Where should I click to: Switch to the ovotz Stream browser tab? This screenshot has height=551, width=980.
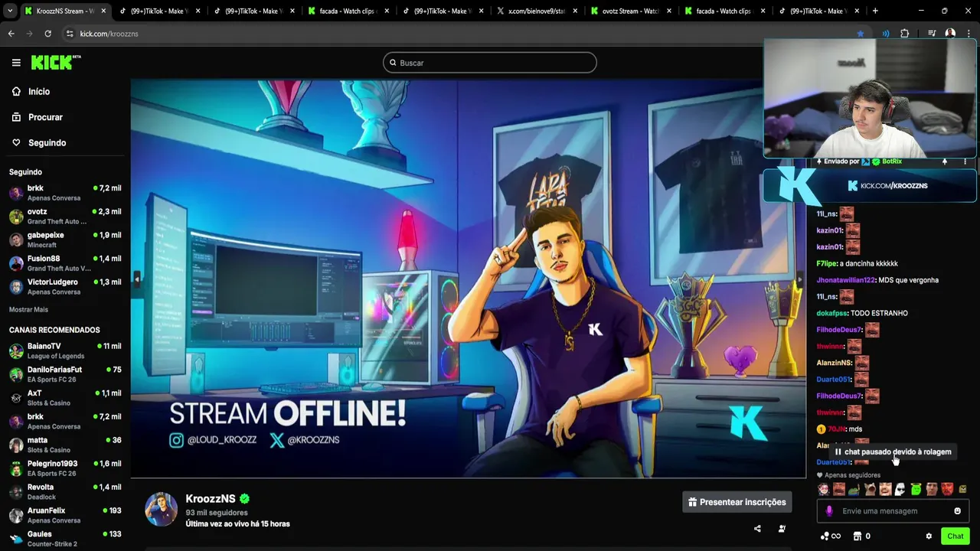(631, 11)
